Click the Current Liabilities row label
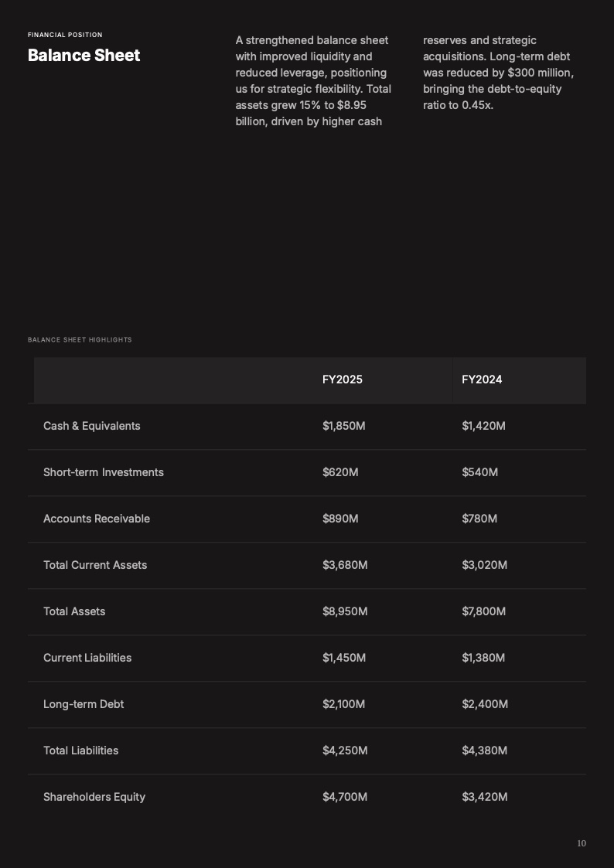Screen dimensions: 614x868 (87, 658)
